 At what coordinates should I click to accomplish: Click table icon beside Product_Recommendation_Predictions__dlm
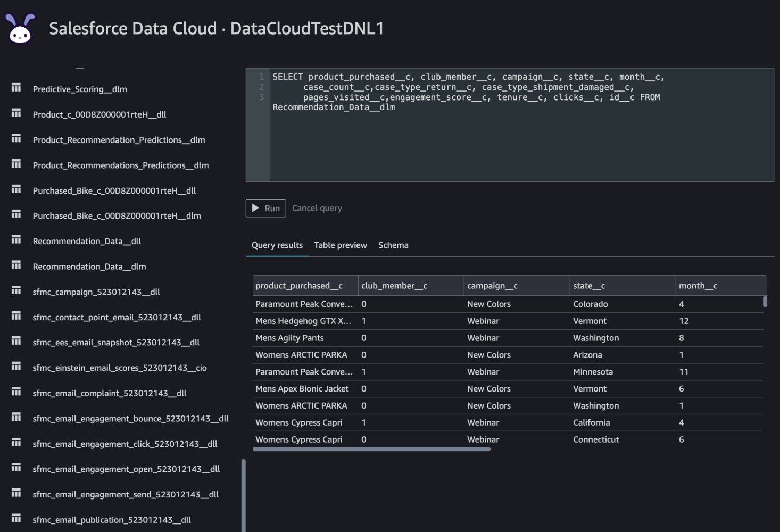point(16,139)
